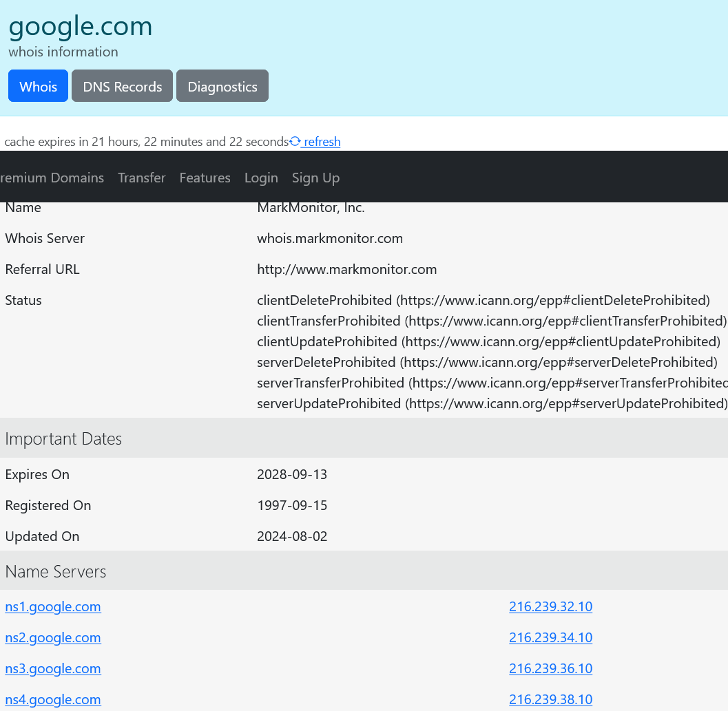Open IP address 216.239.34.10

point(550,637)
